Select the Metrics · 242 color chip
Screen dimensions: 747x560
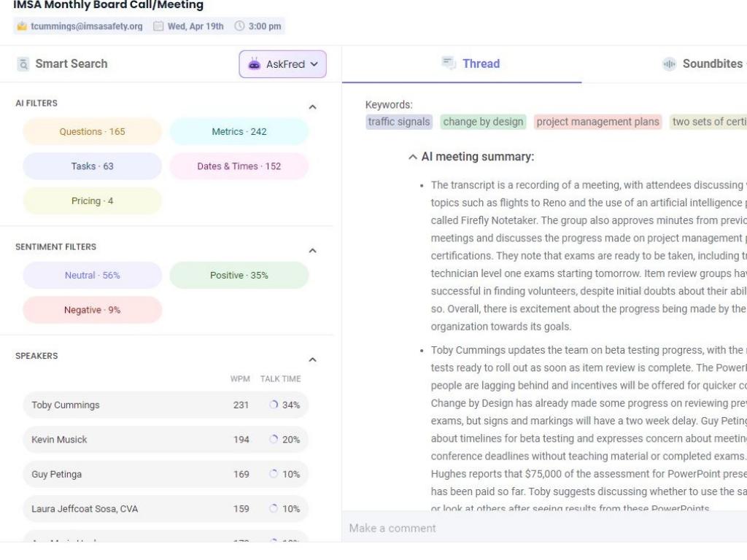[239, 132]
